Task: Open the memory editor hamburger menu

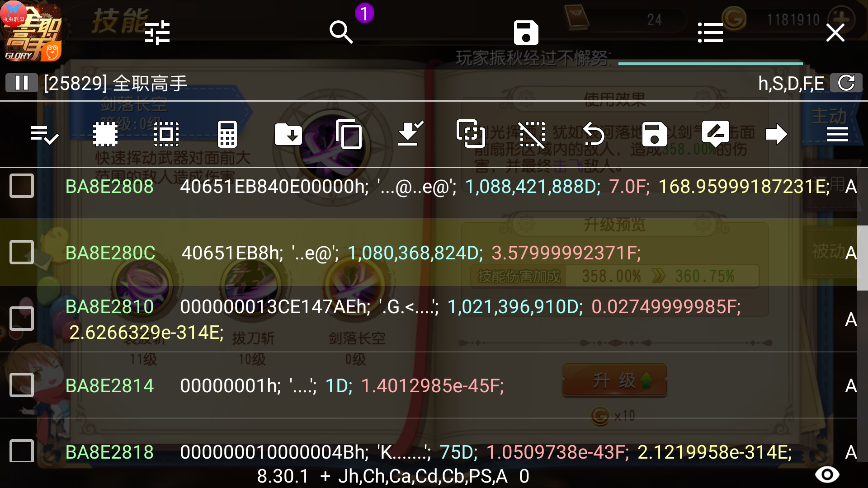Action: pos(837,134)
